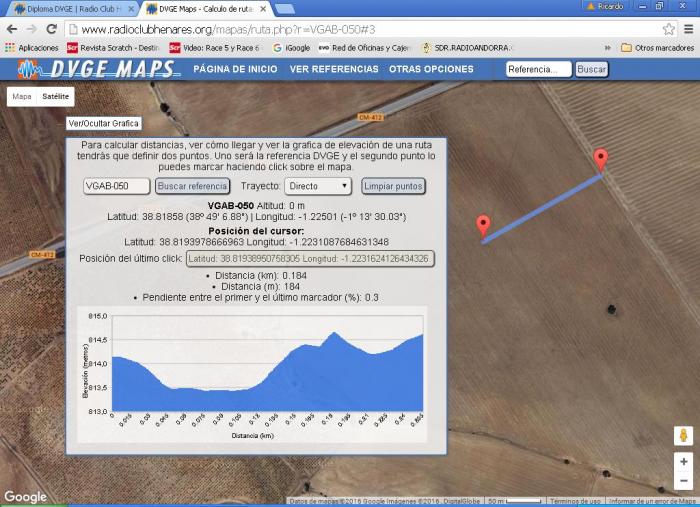700x507 pixels.
Task: Zoom in the map with plus
Action: tap(683, 461)
